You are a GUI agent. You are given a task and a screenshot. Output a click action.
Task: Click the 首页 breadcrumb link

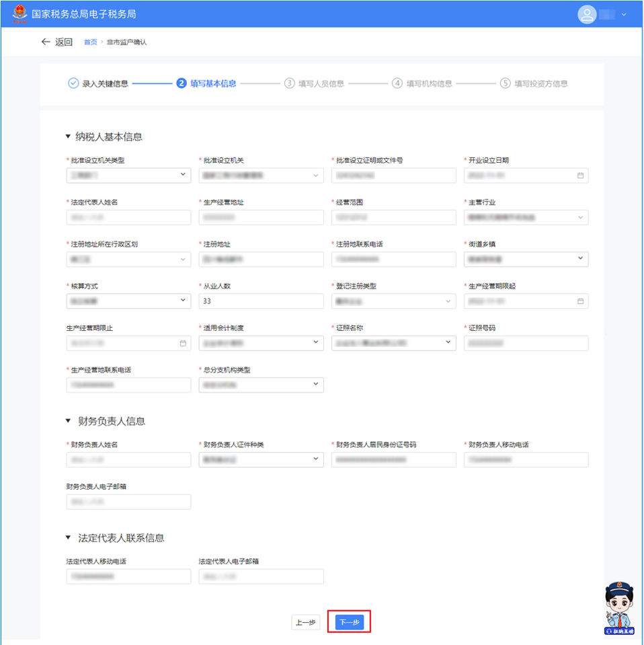pyautogui.click(x=90, y=42)
